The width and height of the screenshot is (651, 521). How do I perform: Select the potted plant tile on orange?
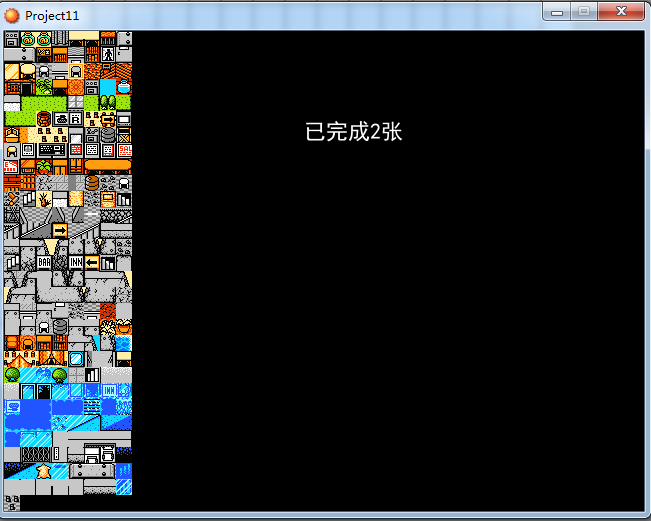(x=44, y=167)
